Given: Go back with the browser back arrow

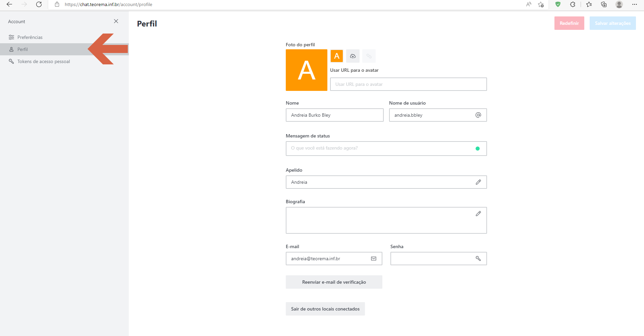Looking at the screenshot, I should [9, 4].
